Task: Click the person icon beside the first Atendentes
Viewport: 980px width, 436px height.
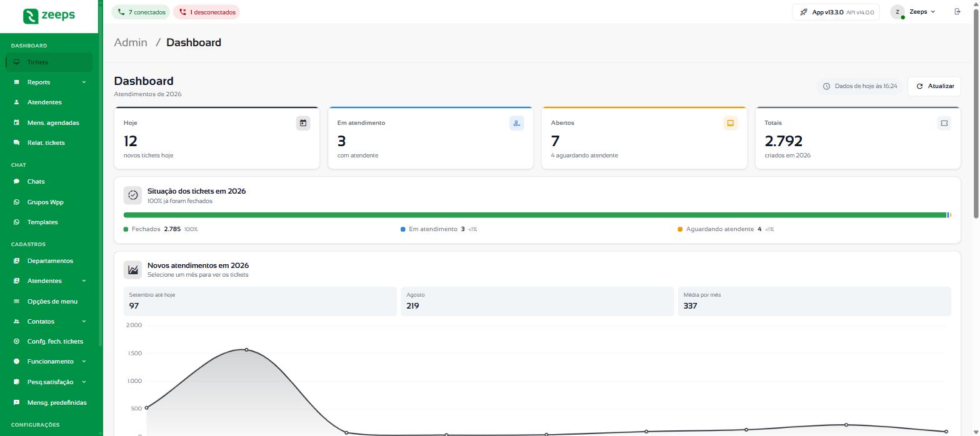Action: pyautogui.click(x=16, y=102)
